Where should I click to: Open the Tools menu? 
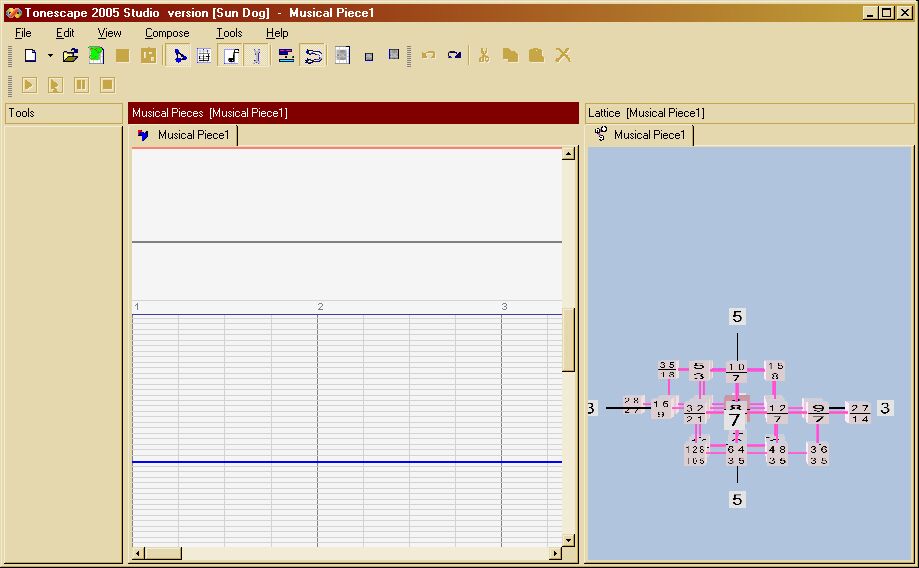(x=229, y=33)
